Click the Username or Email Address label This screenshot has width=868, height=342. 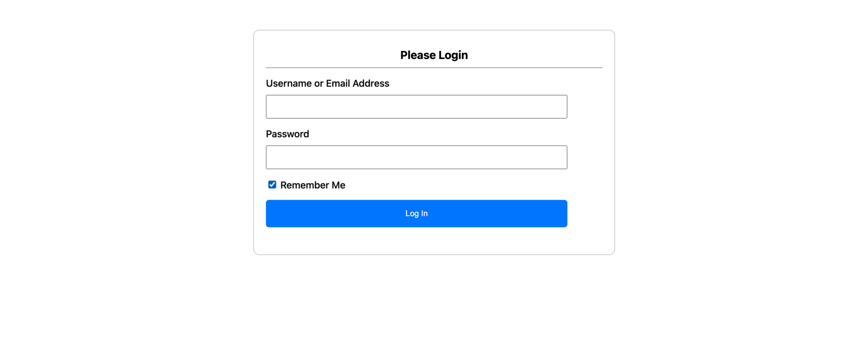[327, 83]
